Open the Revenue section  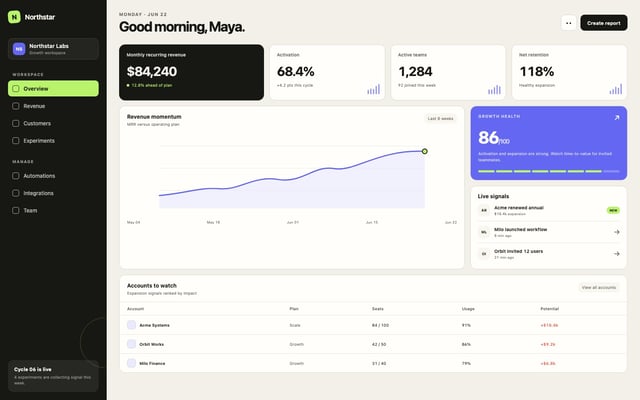[53, 106]
